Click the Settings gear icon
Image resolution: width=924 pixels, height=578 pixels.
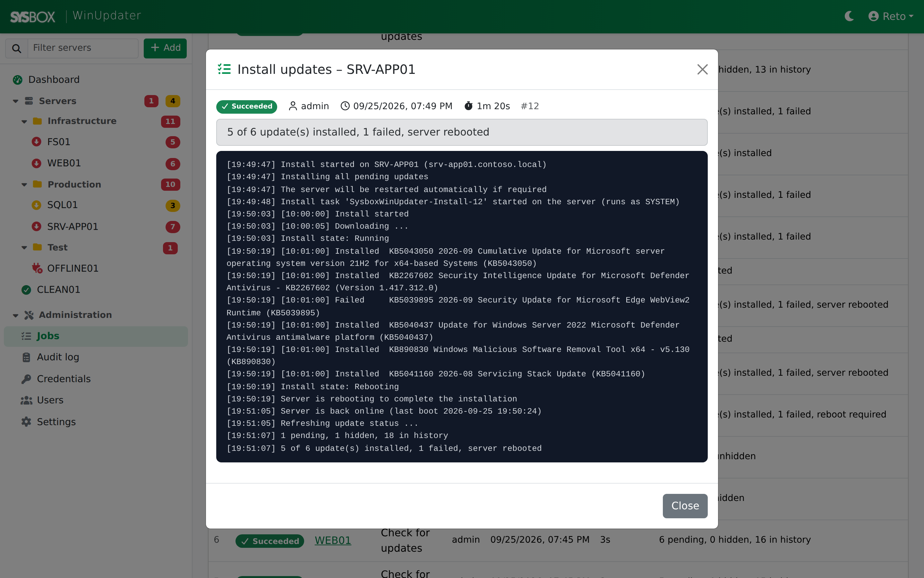[26, 422]
